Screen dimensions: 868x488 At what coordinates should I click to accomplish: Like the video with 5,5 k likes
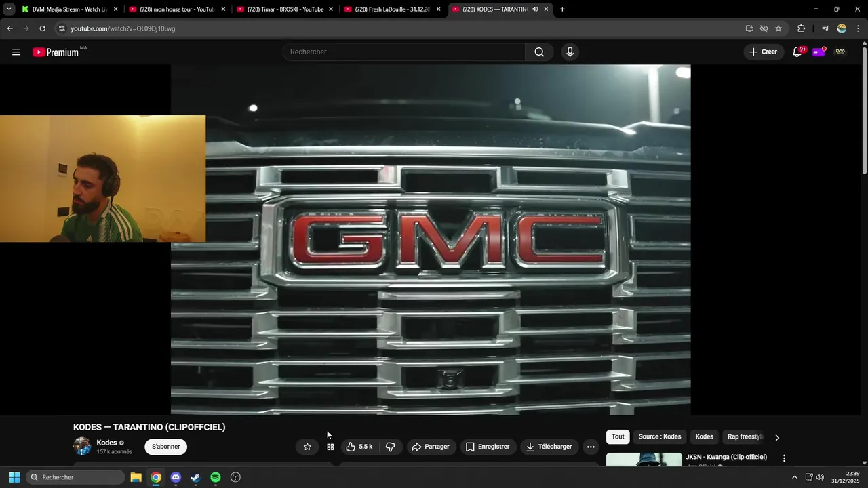tap(359, 447)
